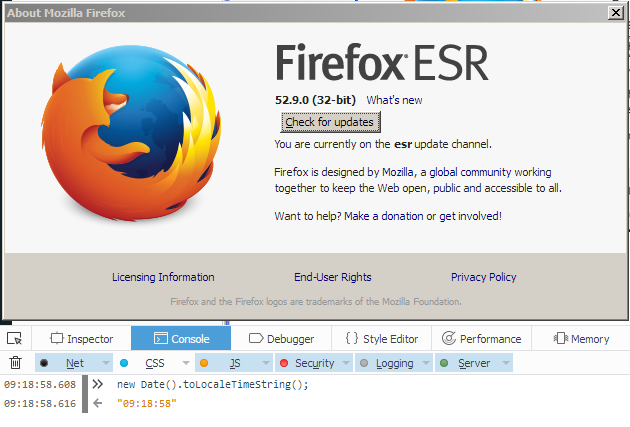Viewport: 630px width, 427px height.
Task: Click the timestamp 09:18:58.616
Action: tap(40, 403)
